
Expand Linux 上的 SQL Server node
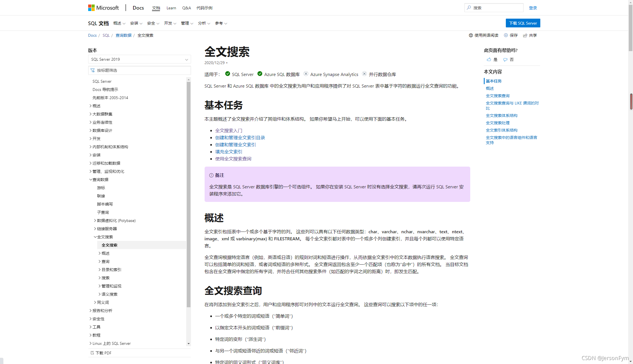tap(90, 343)
